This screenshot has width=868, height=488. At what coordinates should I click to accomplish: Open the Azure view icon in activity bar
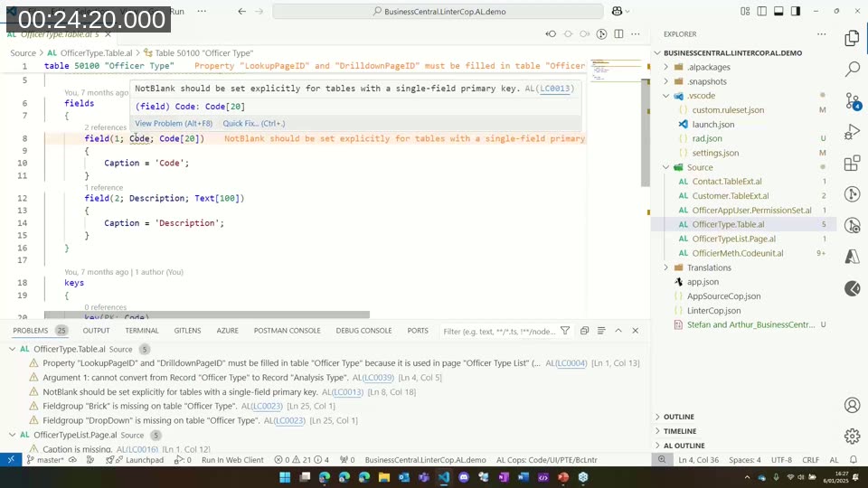tap(852, 256)
